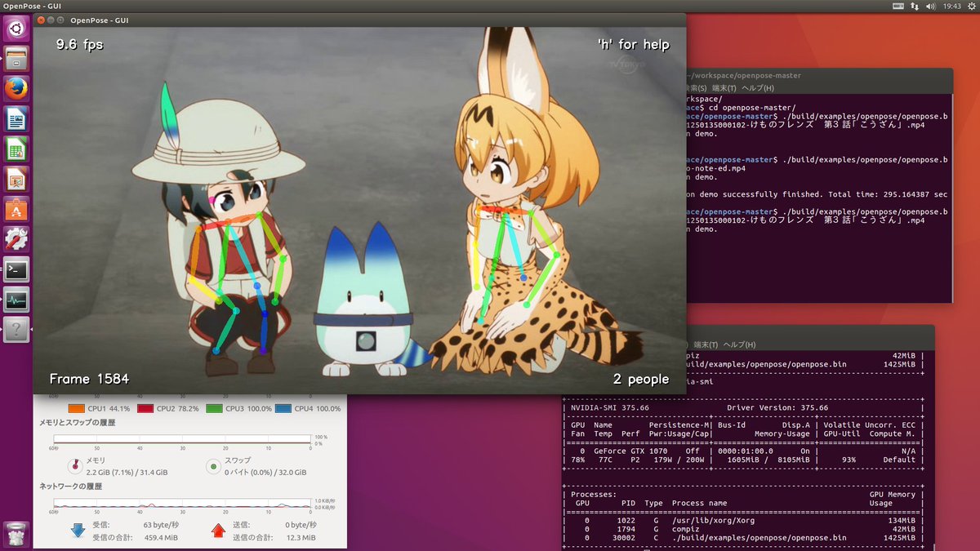Change the red CPU2 color swatch

(x=146, y=408)
